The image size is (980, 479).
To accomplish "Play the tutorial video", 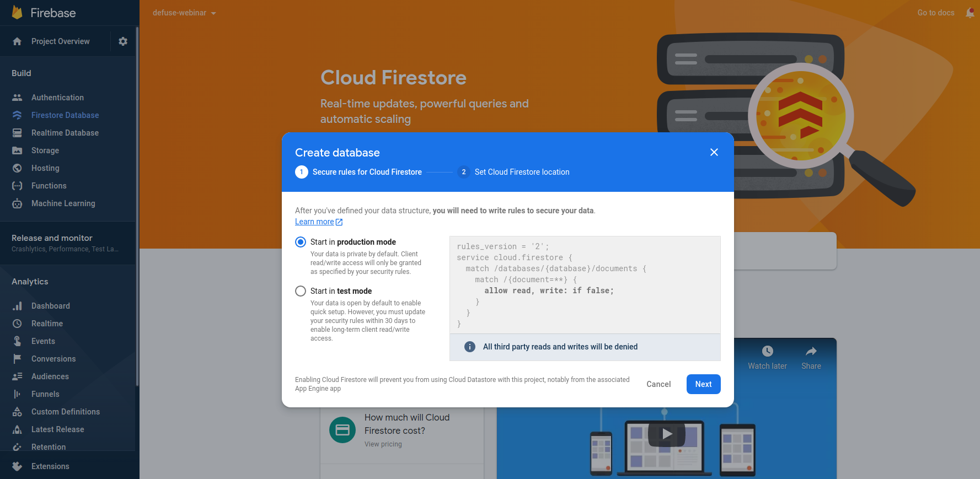I will (x=666, y=434).
